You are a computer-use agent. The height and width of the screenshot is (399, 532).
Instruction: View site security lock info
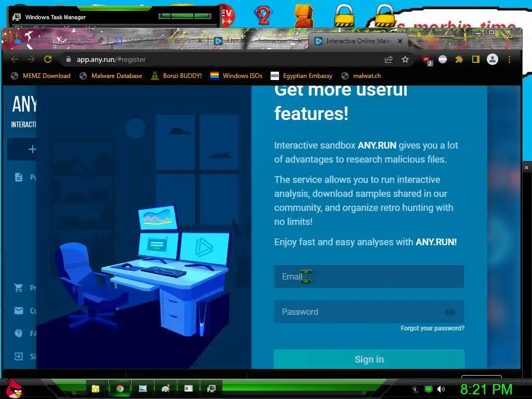69,59
